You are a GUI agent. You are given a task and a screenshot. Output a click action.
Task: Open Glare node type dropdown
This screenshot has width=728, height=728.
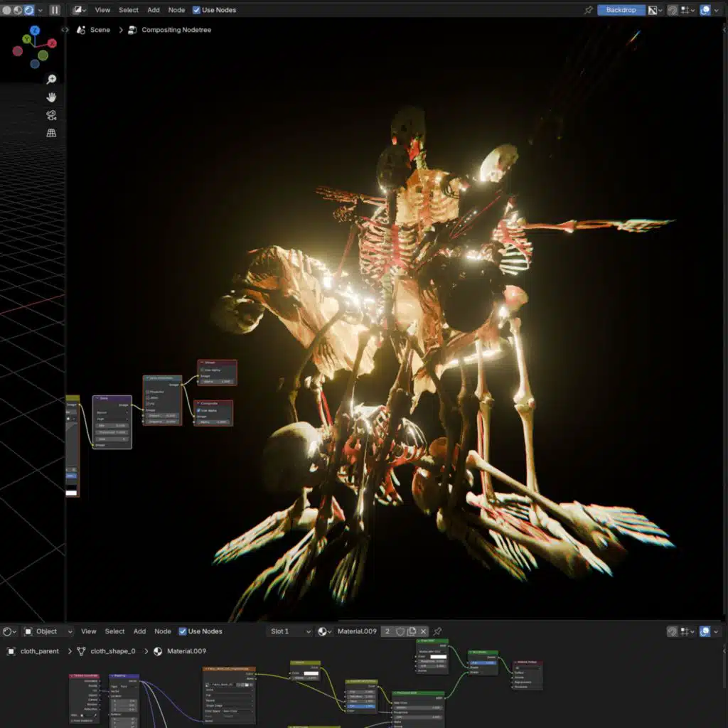click(112, 412)
